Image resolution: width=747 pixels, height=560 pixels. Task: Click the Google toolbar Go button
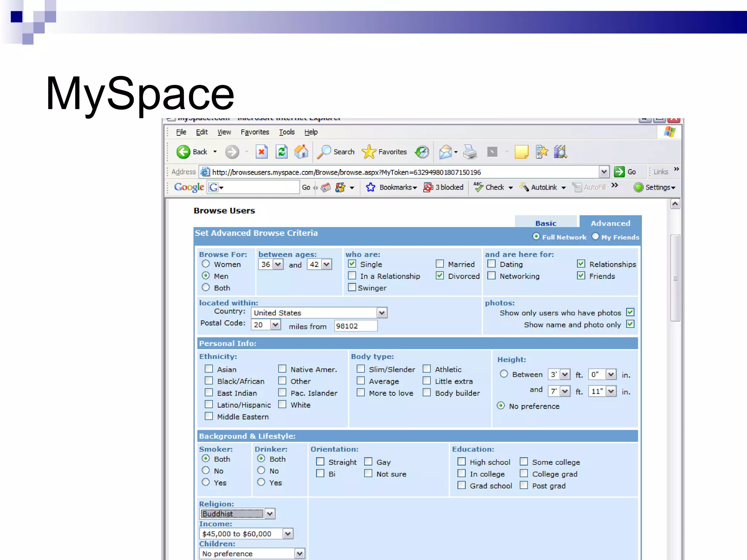306,187
